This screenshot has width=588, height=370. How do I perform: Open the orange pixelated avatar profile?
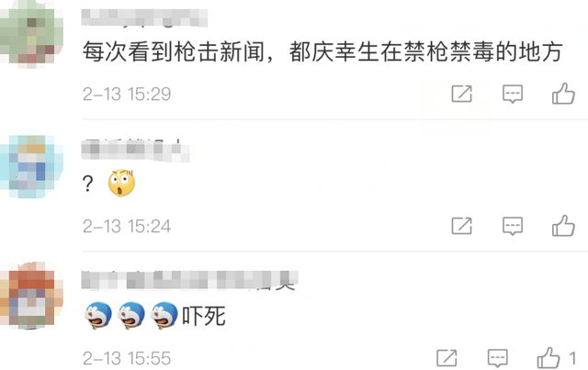(x=31, y=295)
